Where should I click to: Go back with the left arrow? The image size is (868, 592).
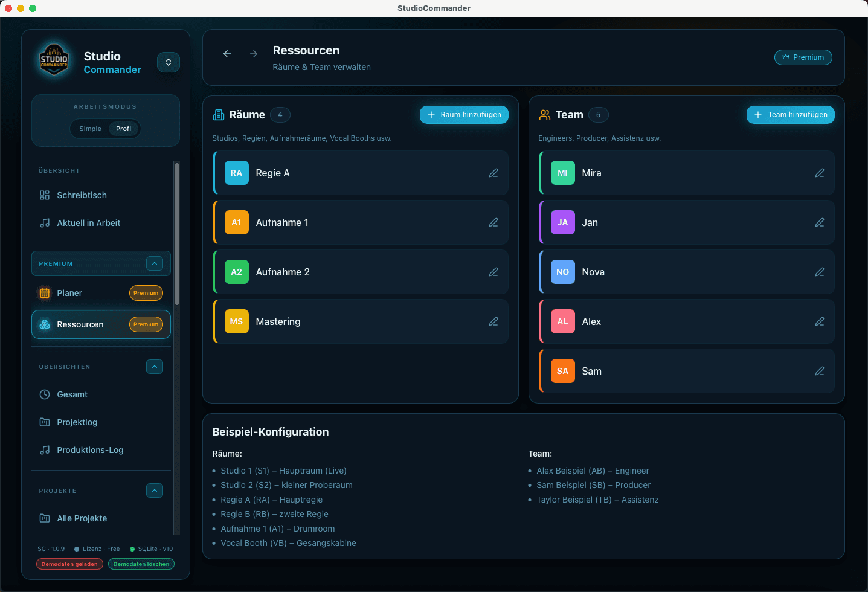227,54
